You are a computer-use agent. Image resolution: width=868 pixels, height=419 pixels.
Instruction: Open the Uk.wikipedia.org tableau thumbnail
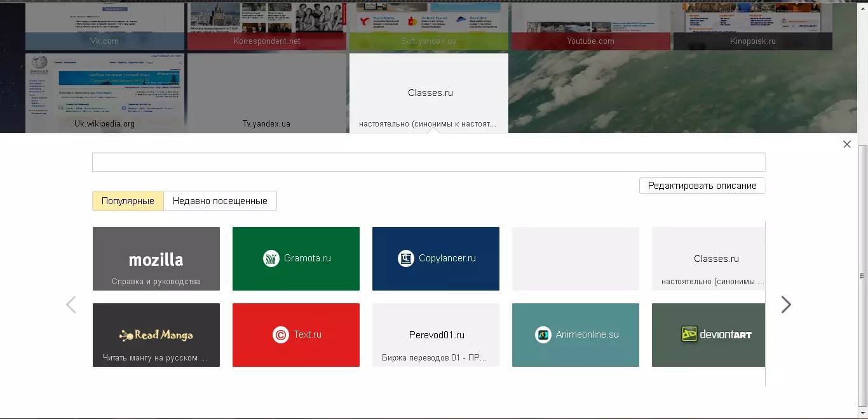[105, 93]
